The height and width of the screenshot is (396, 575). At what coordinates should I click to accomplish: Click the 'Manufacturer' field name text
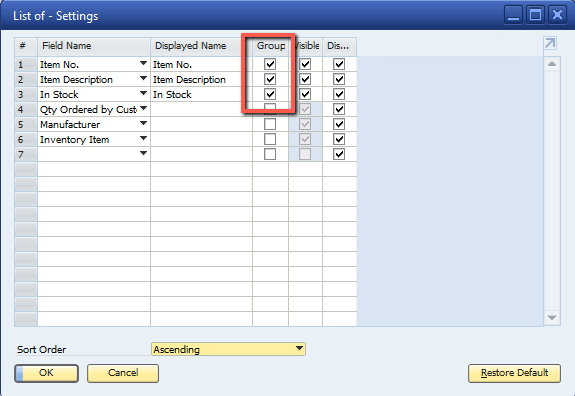point(70,125)
